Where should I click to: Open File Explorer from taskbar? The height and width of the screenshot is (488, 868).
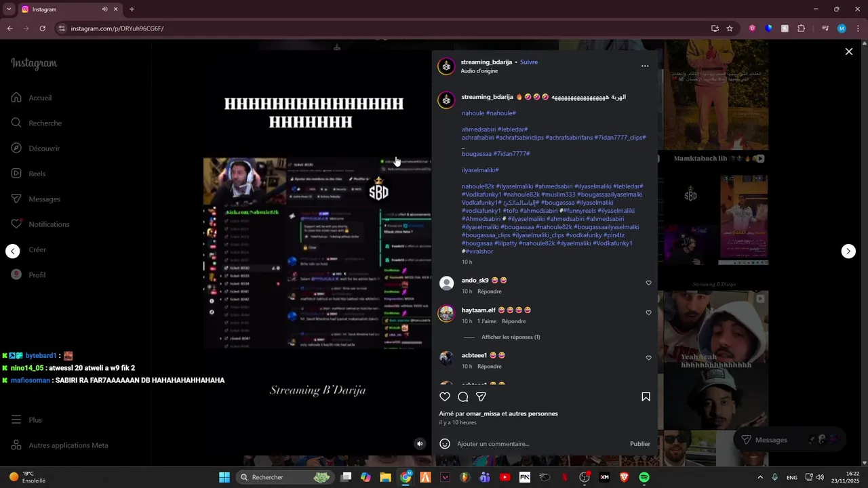coord(385,477)
